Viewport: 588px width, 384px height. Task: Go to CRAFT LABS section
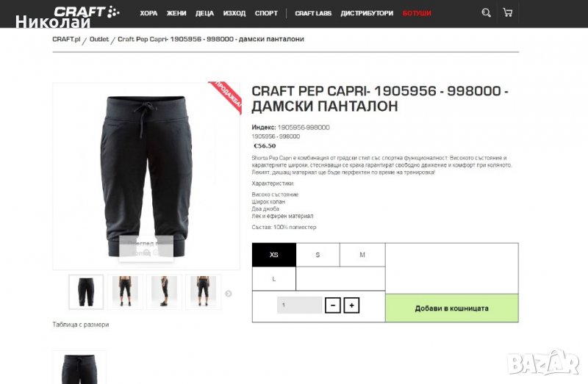tap(313, 13)
